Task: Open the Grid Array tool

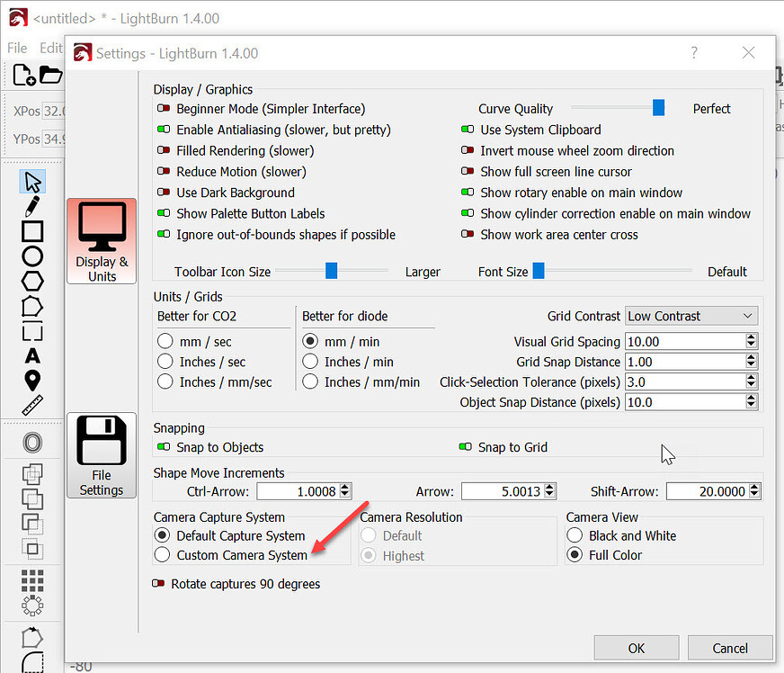Action: pyautogui.click(x=32, y=581)
